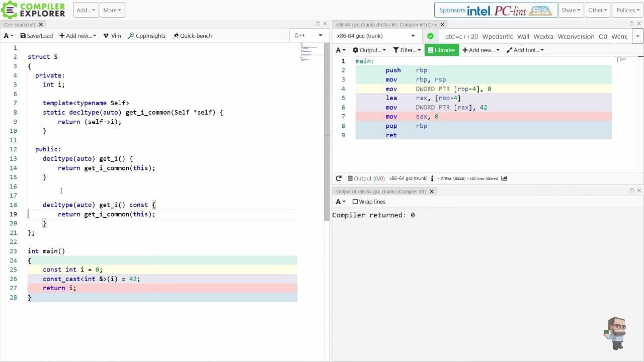Viewport: 644px width, 362px height.
Task: Click the Intel sponsor logo
Action: coord(479,11)
